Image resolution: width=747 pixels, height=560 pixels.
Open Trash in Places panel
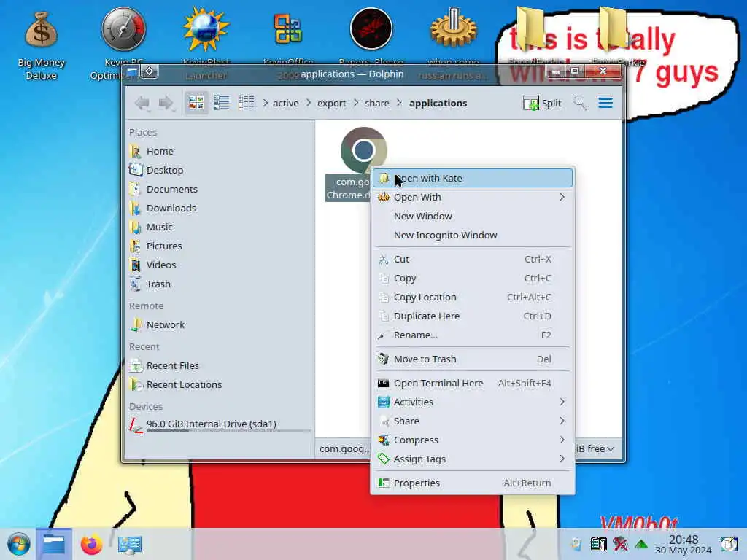click(x=219, y=284)
